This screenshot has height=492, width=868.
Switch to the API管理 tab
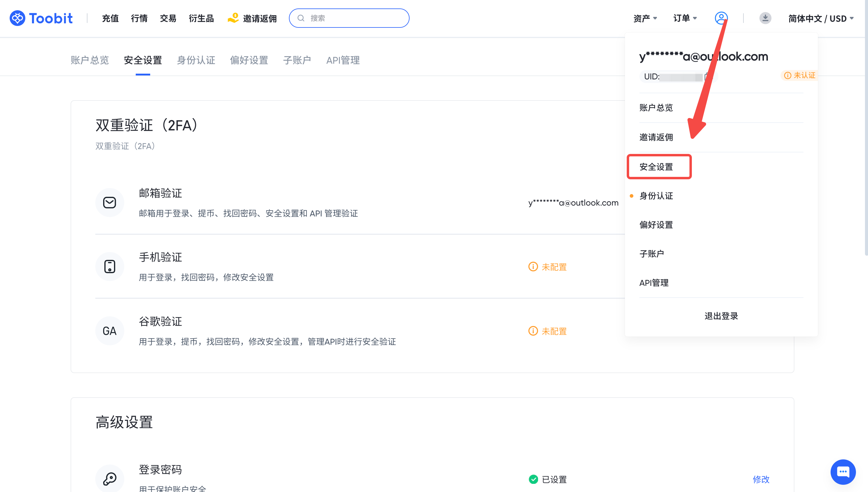pyautogui.click(x=343, y=60)
